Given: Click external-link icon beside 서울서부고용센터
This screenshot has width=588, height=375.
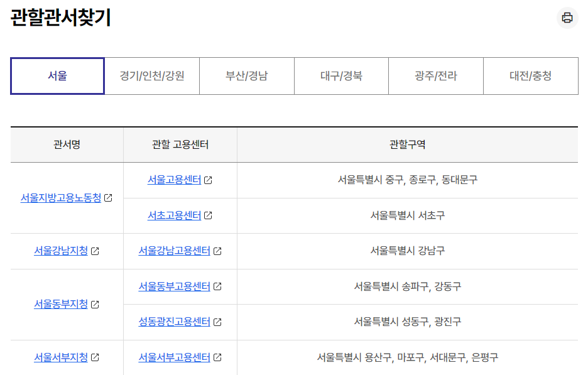Looking at the screenshot, I should click(217, 357).
